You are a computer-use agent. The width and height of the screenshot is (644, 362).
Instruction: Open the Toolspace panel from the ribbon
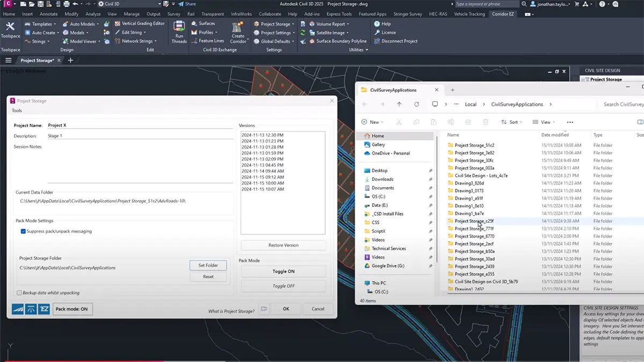(x=10, y=30)
